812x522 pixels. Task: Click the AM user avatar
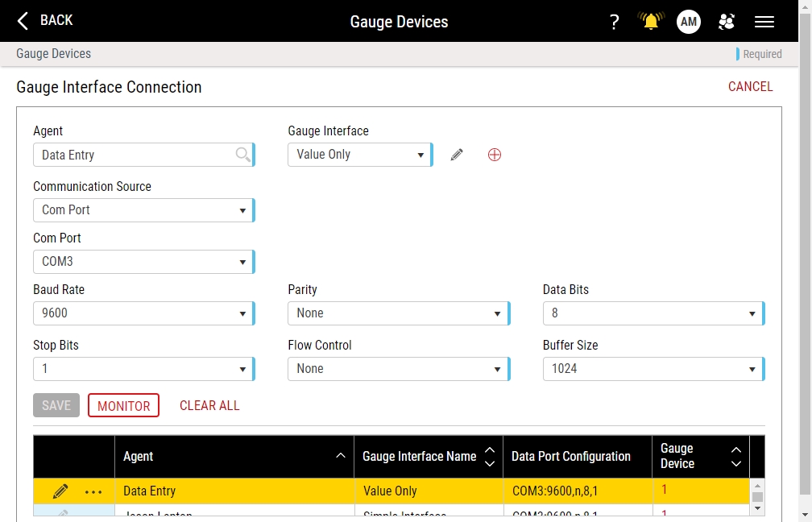pos(689,22)
